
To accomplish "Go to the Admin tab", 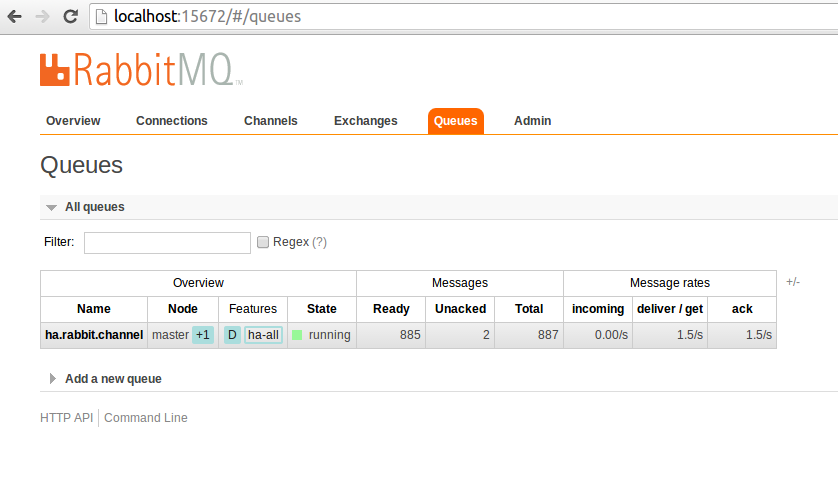I will point(533,121).
